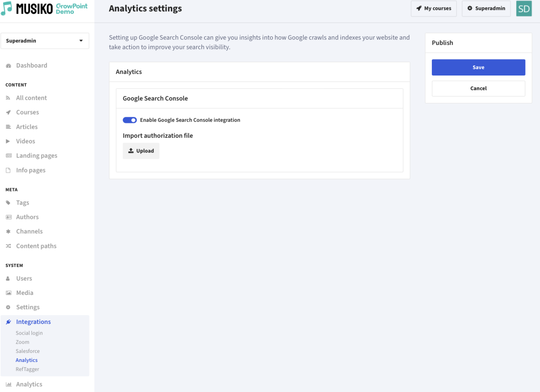Image resolution: width=540 pixels, height=392 pixels.
Task: Open the Superadmin role dropdown
Action: tap(45, 41)
